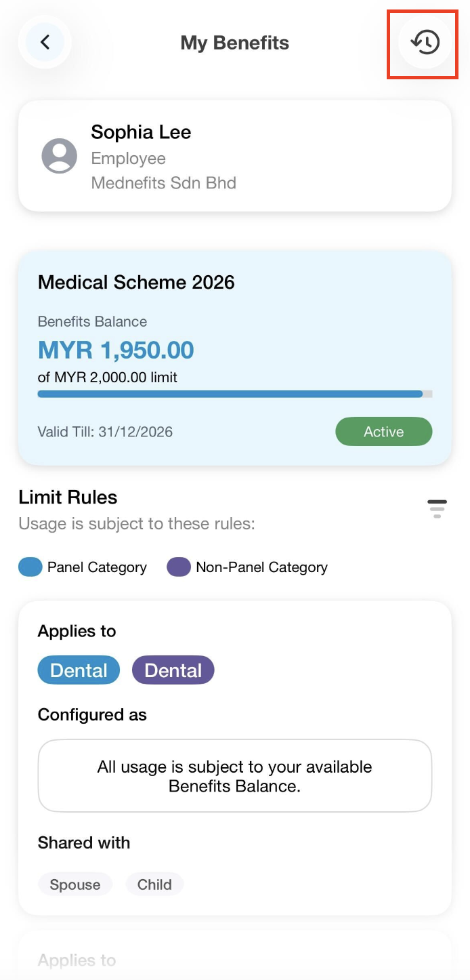Tap the blue Panel Category legend swatch
Image resolution: width=470 pixels, height=980 pixels.
30,567
